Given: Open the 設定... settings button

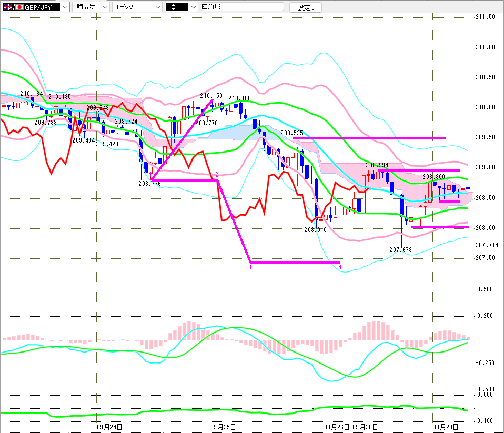Looking at the screenshot, I should 305,7.
